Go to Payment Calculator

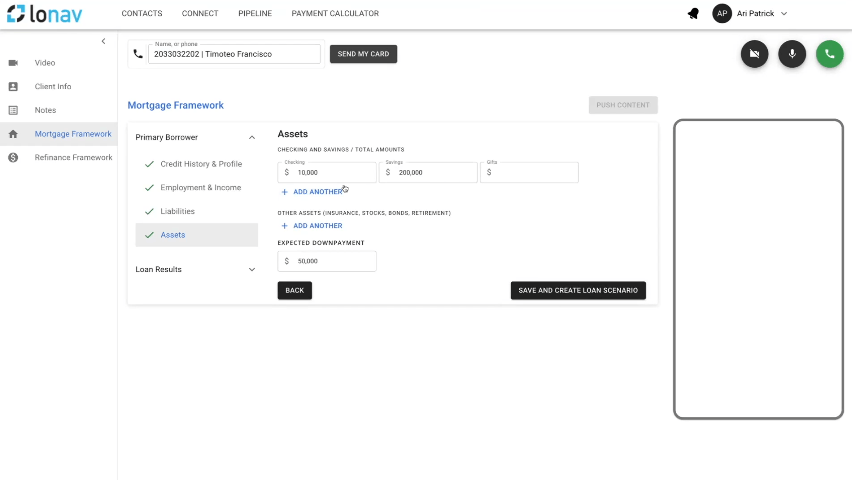point(335,14)
